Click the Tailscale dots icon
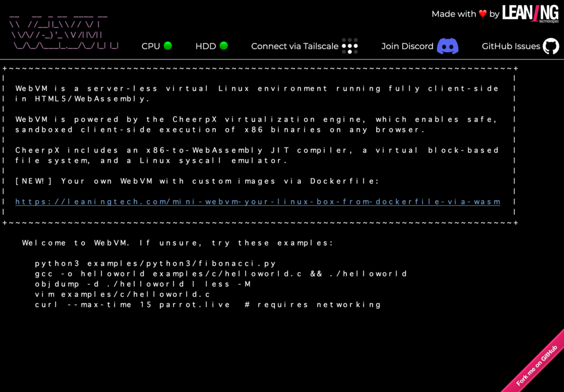 (x=350, y=46)
